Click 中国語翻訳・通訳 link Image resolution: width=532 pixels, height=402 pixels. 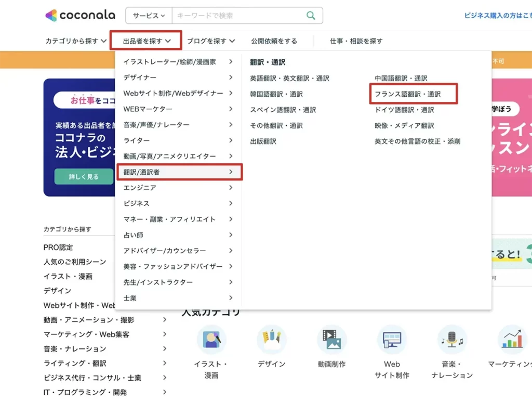coord(401,79)
